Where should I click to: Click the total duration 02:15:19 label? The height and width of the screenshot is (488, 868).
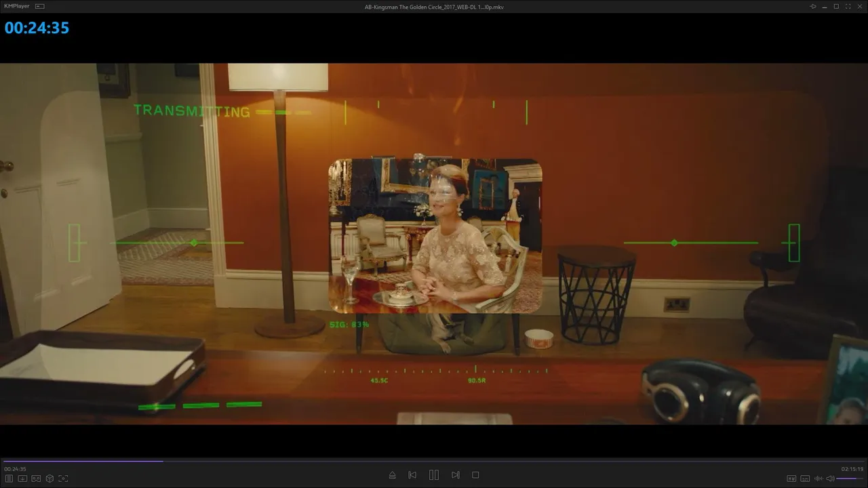852,469
